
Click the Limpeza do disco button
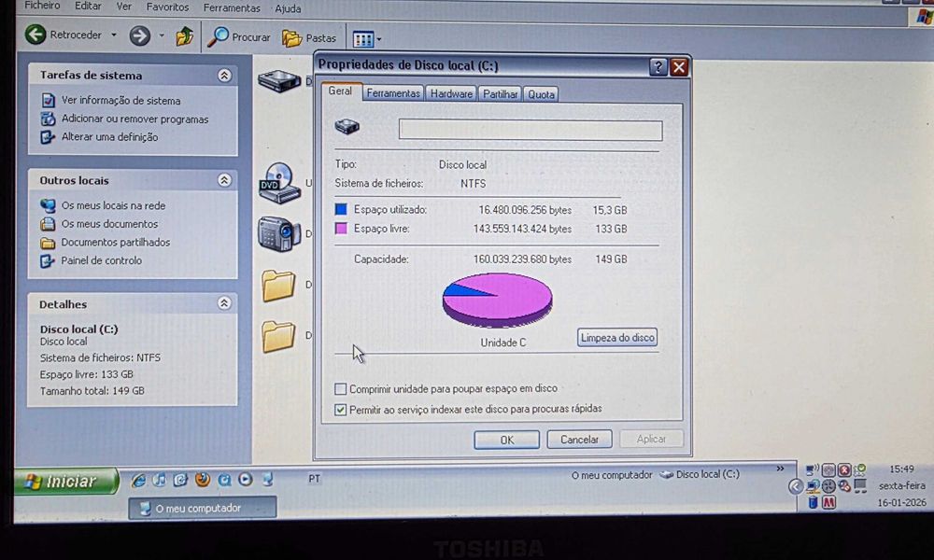pos(617,338)
